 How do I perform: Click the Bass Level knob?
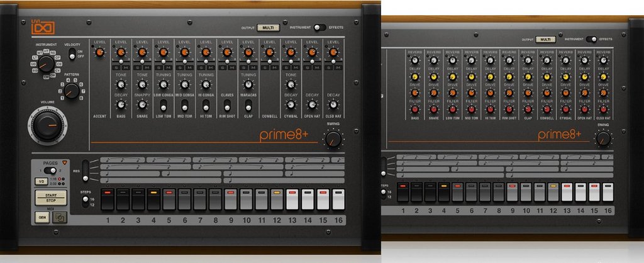point(121,52)
